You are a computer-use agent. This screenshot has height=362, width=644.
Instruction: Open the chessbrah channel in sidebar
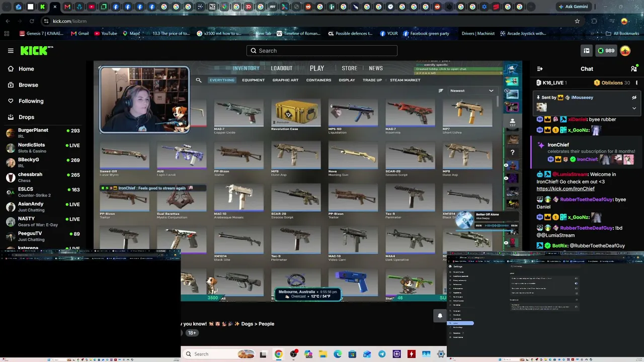click(43, 177)
